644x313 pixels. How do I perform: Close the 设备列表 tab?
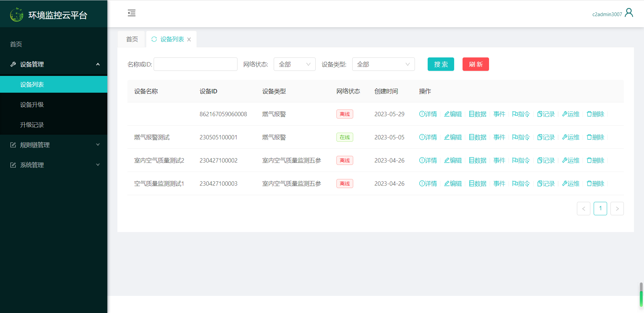click(x=189, y=39)
